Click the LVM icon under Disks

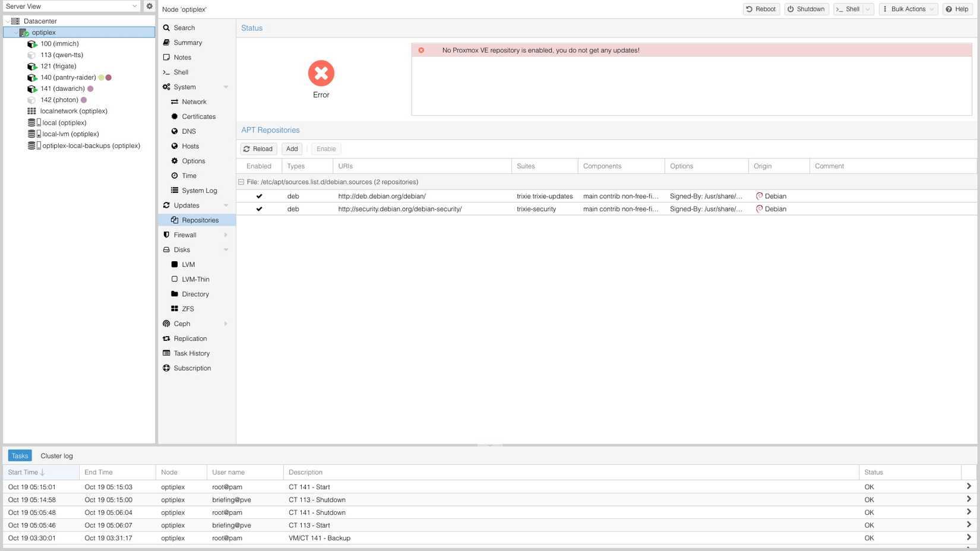[x=175, y=265]
